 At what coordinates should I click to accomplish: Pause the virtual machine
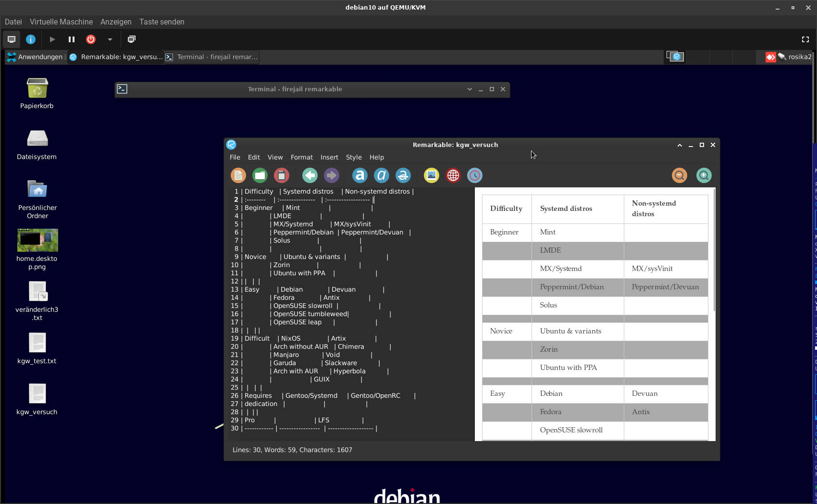pos(72,39)
